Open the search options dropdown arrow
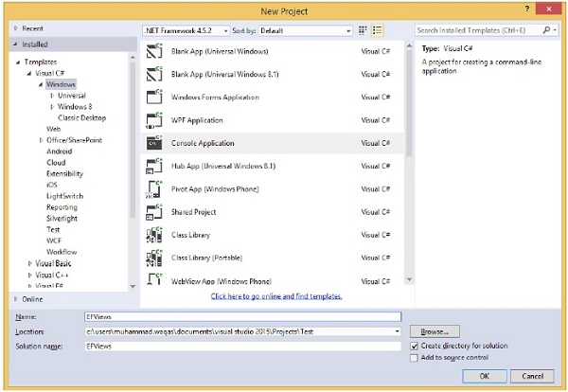Viewport: 568px width, 392px height. coord(556,30)
